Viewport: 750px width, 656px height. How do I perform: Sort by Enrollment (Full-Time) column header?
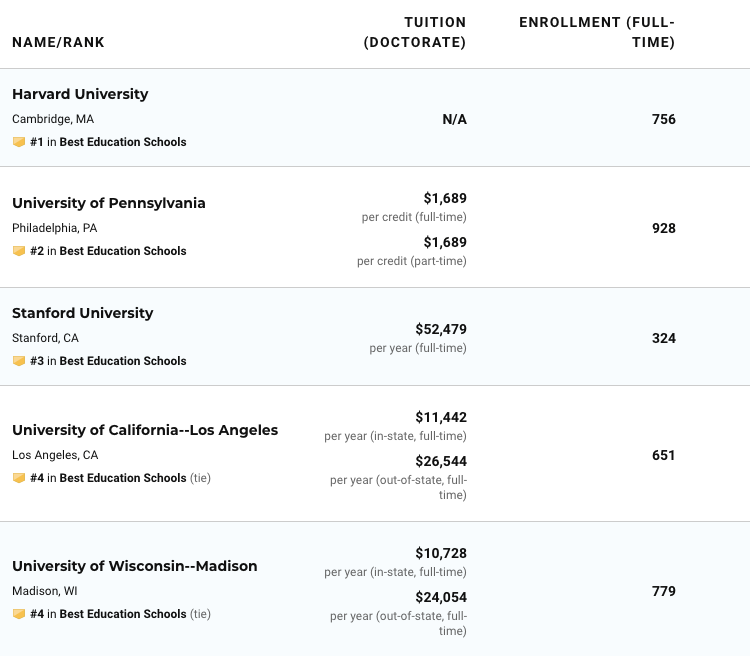[x=597, y=32]
